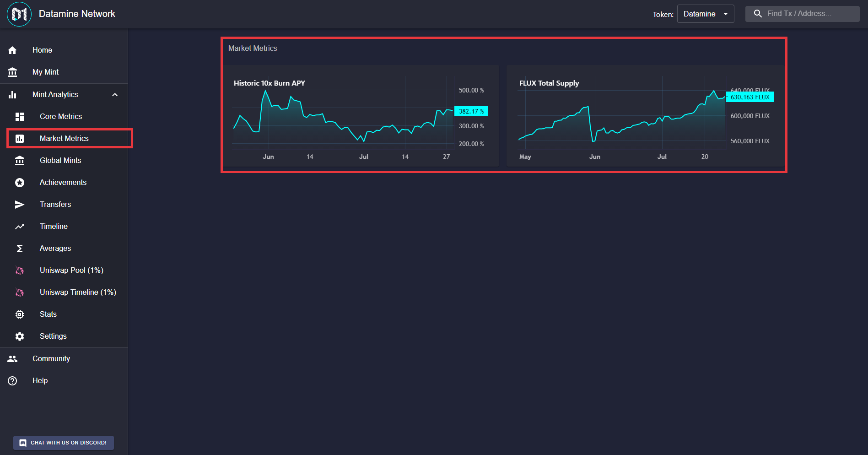This screenshot has height=455, width=868.
Task: Click the Market Metrics panel heading
Action: click(253, 49)
